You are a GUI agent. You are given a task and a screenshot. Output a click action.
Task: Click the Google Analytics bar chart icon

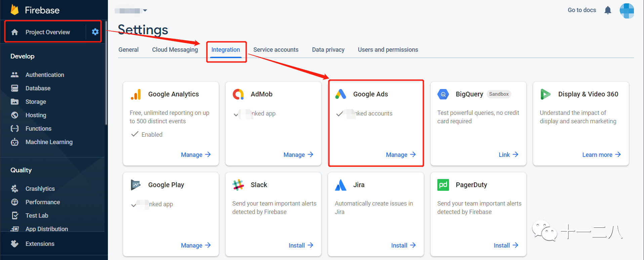(136, 94)
